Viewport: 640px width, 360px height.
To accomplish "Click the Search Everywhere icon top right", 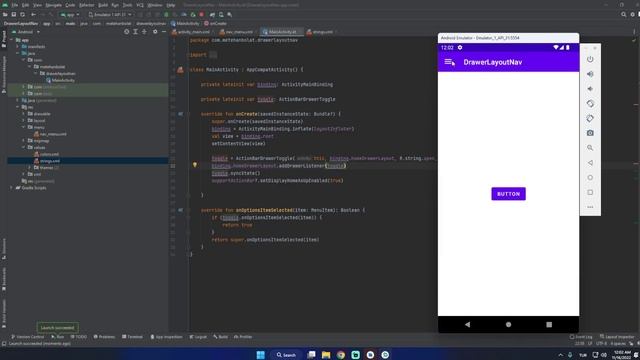I will 623,15.
